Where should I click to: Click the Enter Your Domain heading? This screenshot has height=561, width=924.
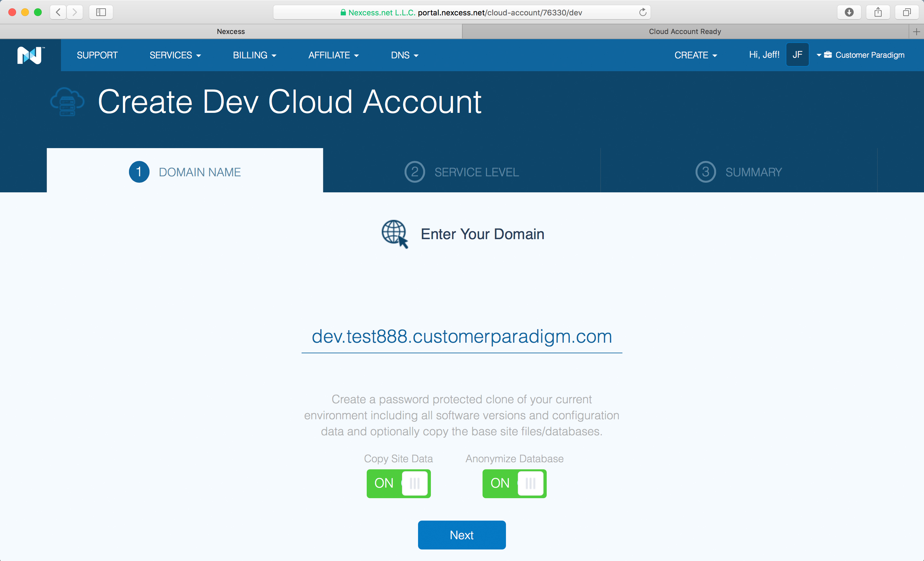(x=482, y=234)
